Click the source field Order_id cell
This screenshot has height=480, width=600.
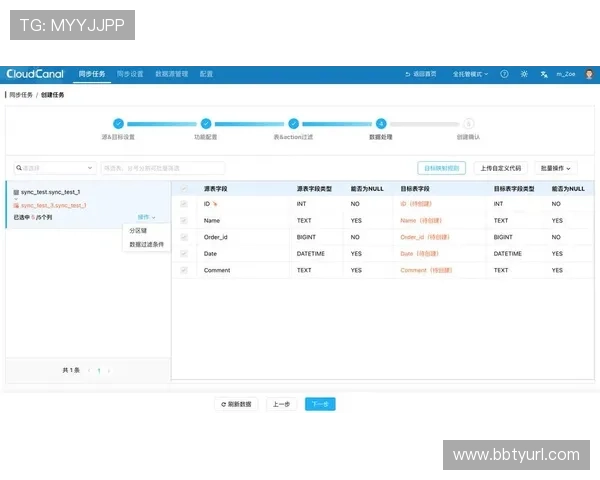tap(215, 237)
